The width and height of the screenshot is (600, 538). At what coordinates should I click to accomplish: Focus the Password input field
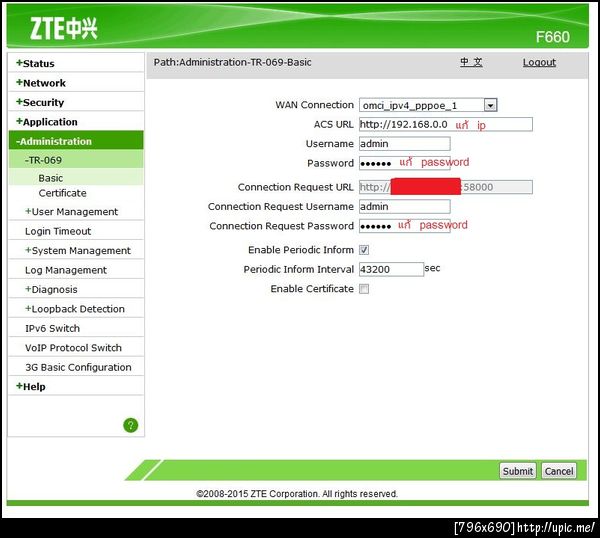[x=404, y=163]
